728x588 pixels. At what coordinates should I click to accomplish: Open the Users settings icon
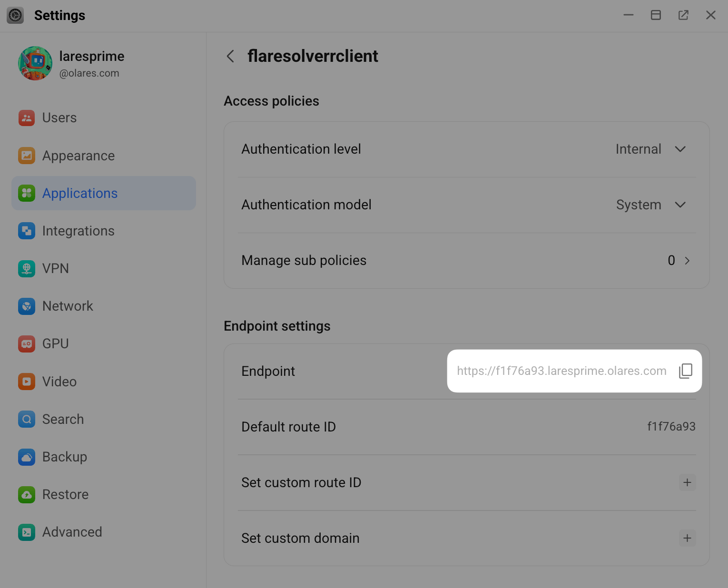click(x=27, y=118)
